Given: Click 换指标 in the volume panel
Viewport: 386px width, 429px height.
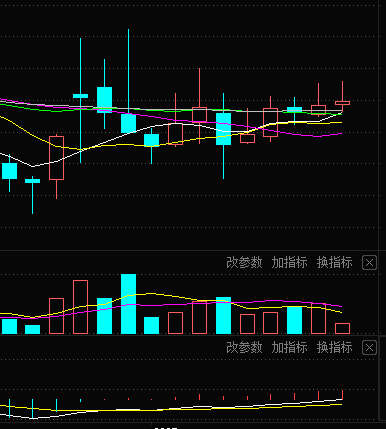Looking at the screenshot, I should tap(334, 263).
